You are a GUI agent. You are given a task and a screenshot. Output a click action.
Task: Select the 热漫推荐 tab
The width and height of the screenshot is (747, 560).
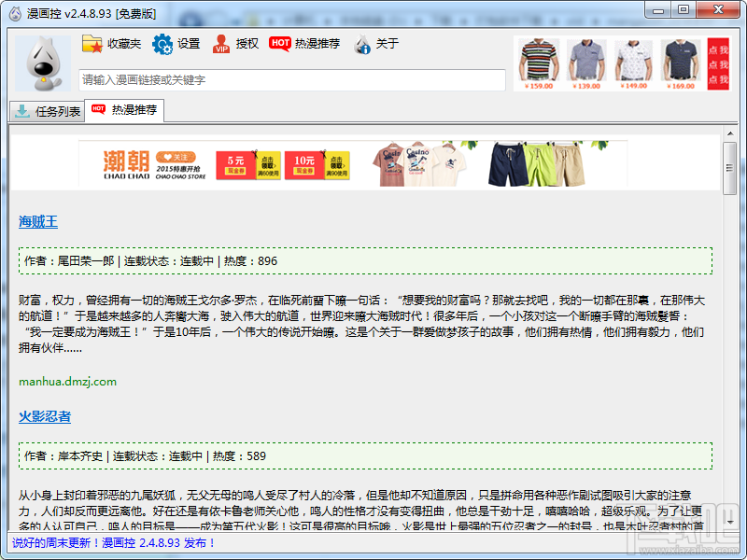(x=124, y=110)
